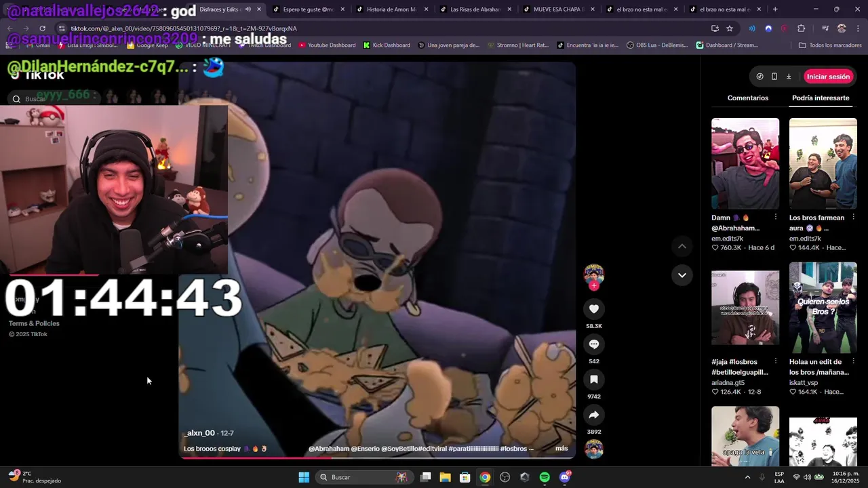The image size is (868, 488).
Task: Click the install-app icon in address bar
Action: 715,28
